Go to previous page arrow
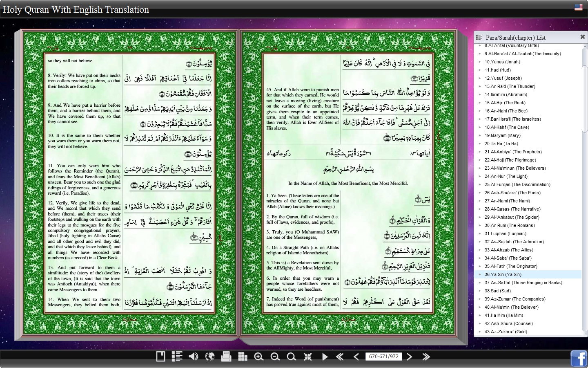 coord(356,357)
